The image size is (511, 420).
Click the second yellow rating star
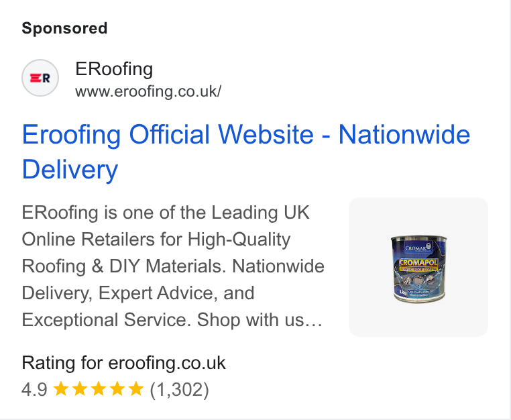pyautogui.click(x=80, y=388)
